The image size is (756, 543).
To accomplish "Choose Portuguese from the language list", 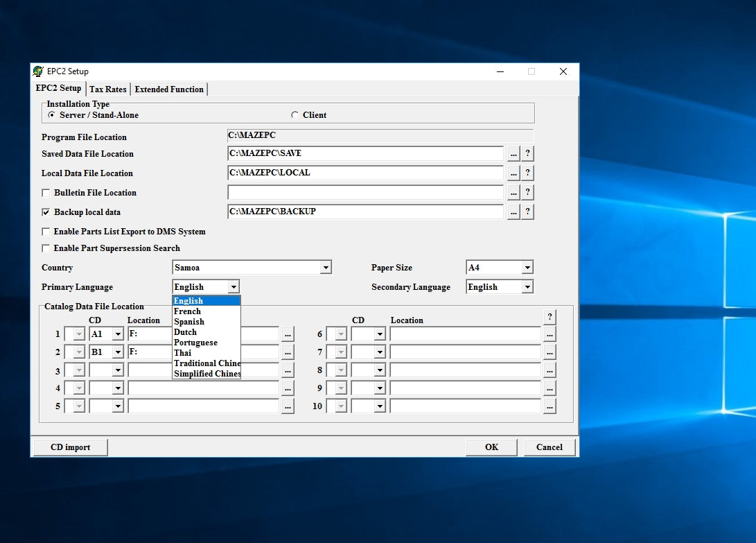I will point(195,343).
